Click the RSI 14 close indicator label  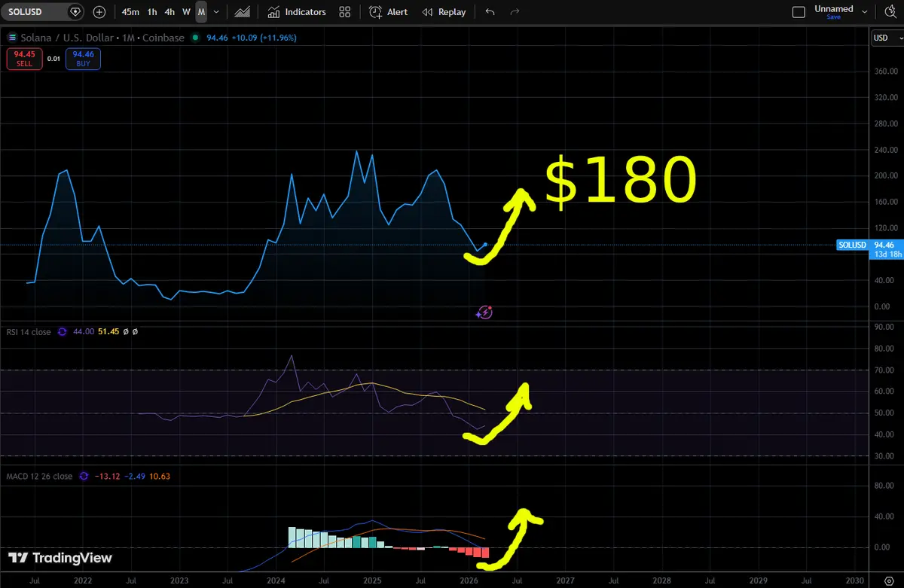click(x=29, y=331)
